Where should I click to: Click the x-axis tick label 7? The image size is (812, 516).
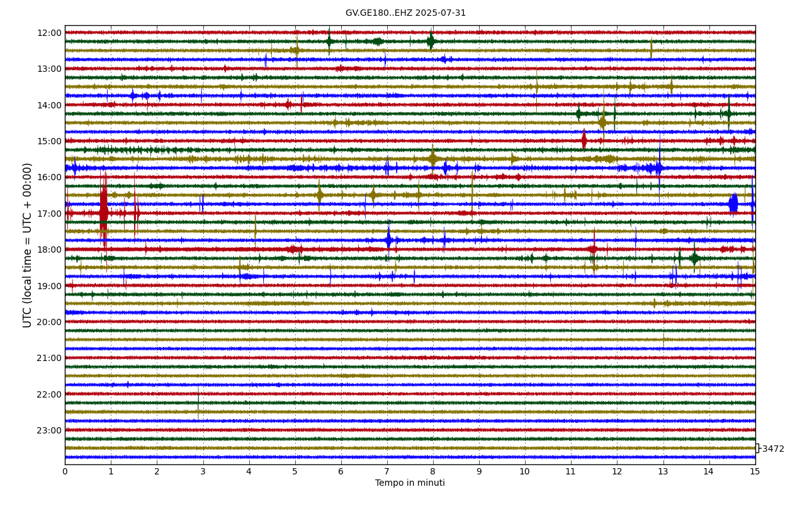386,471
